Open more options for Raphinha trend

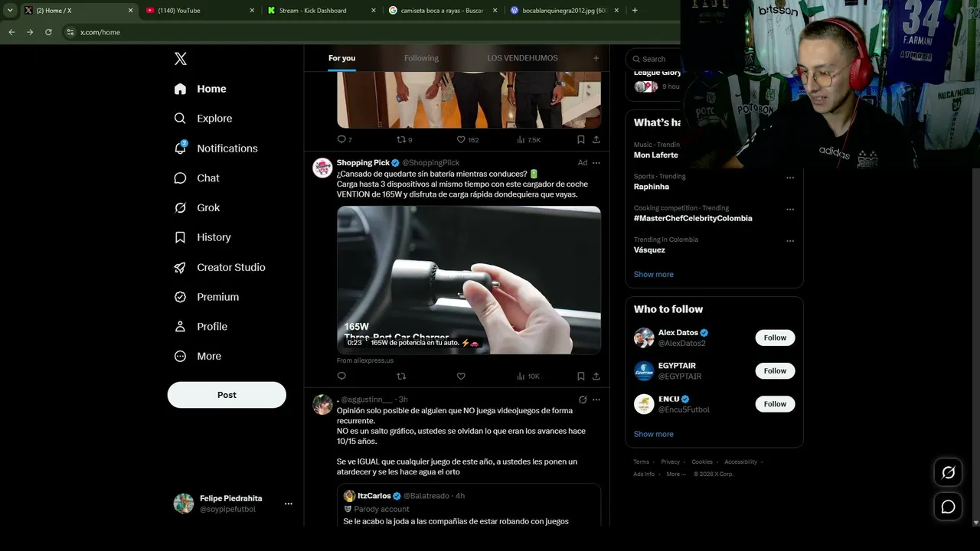tap(790, 178)
